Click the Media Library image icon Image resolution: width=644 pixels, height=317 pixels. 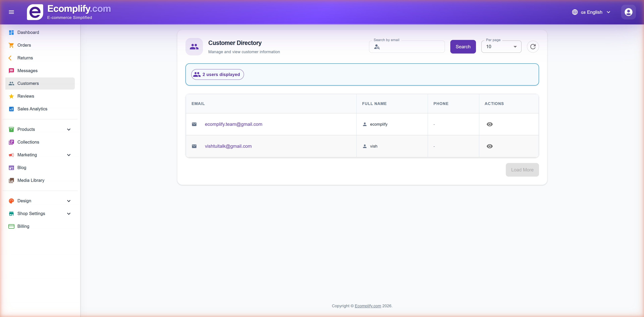coord(12,180)
